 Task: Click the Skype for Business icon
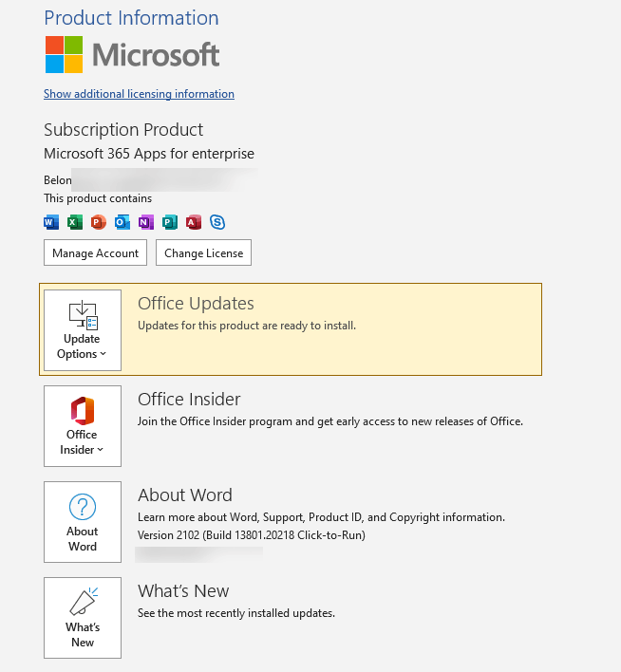[217, 222]
